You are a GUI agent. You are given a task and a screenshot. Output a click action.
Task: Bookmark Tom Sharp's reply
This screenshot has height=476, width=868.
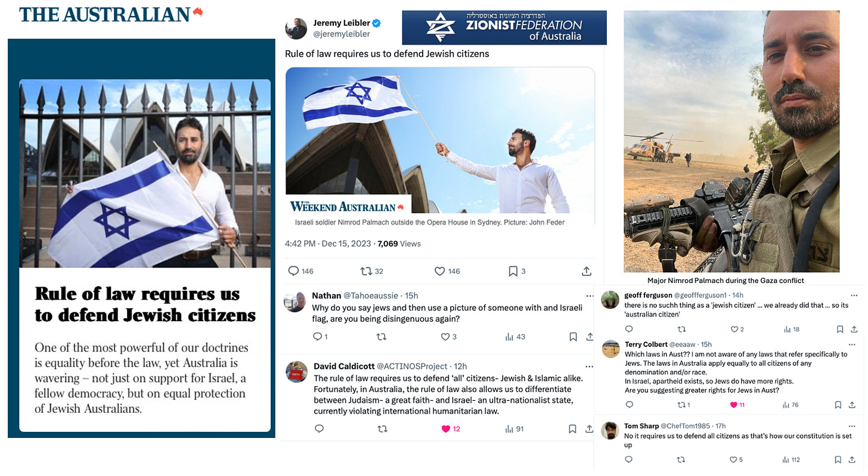pyautogui.click(x=840, y=460)
